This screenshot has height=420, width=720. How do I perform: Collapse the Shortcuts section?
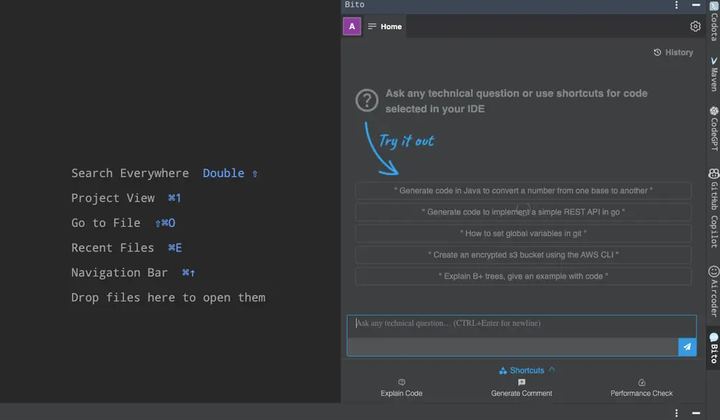point(527,370)
